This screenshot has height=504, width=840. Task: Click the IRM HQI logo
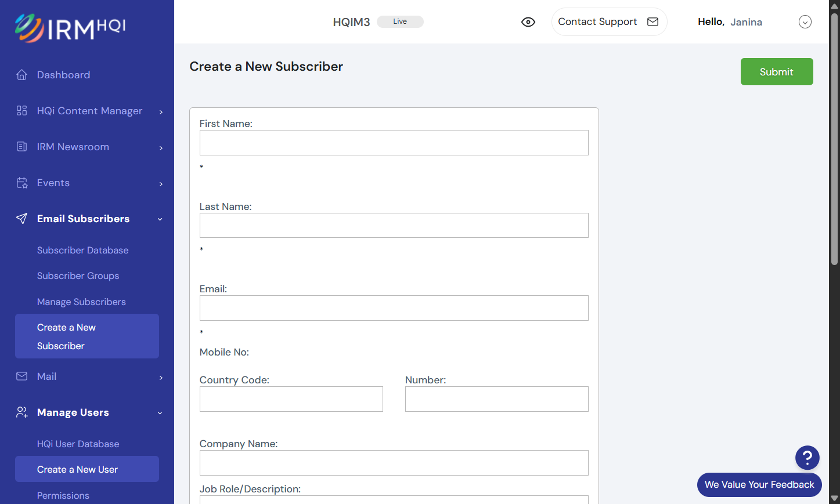click(70, 28)
